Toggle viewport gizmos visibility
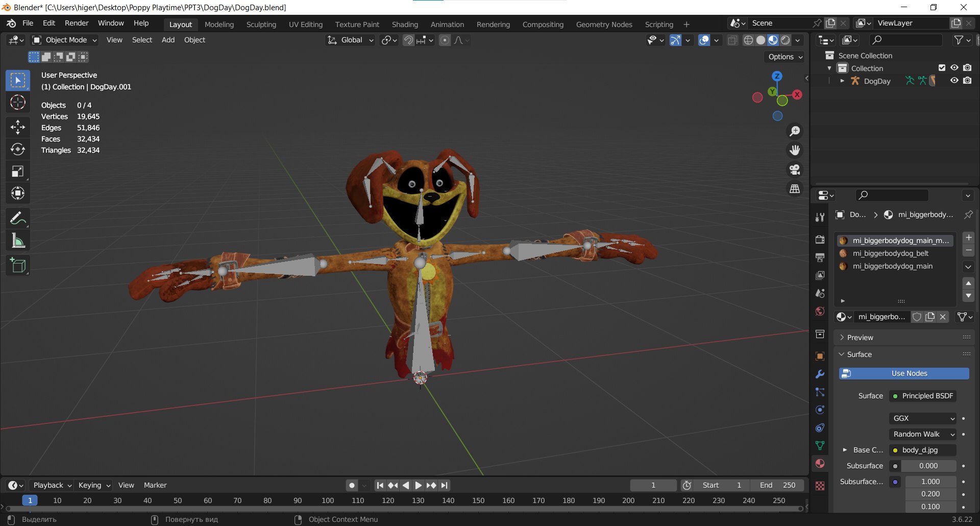 pos(675,40)
